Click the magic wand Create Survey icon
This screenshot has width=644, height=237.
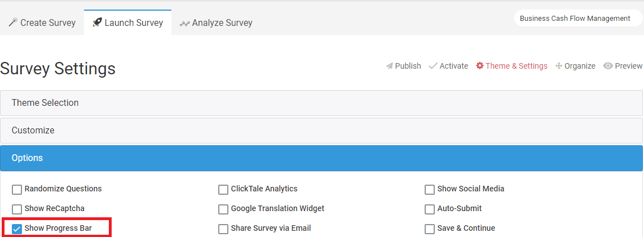(13, 23)
